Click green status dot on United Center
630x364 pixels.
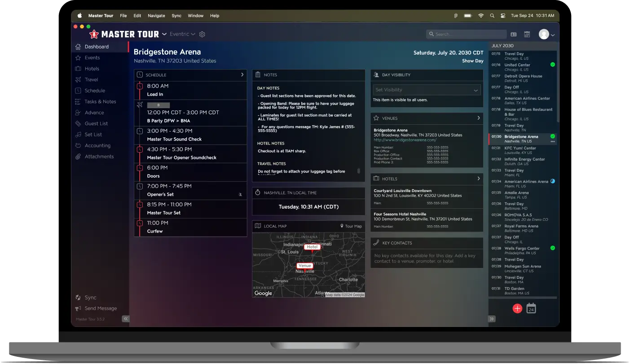553,65
